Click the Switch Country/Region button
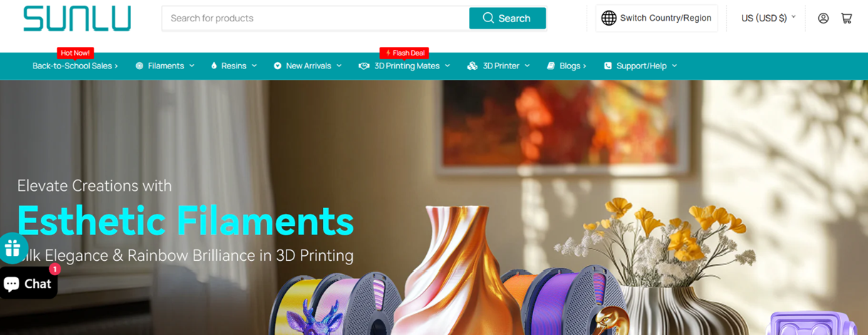Viewport: 868px width, 335px height. pos(656,19)
